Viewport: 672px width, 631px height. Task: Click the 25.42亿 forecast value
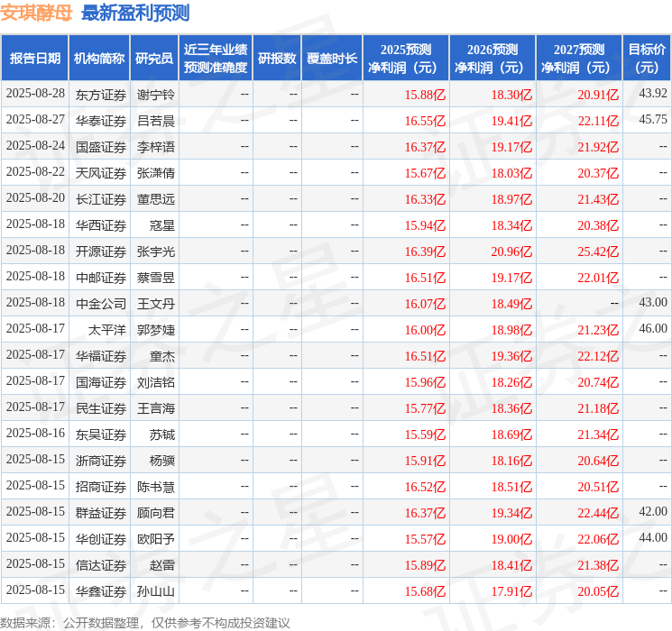598,251
